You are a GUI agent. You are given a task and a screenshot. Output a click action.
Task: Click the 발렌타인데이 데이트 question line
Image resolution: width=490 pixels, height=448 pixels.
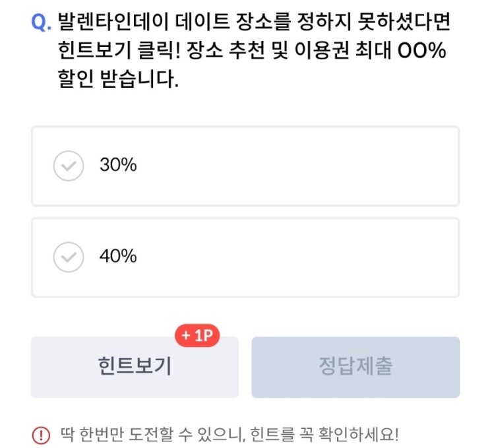click(254, 23)
